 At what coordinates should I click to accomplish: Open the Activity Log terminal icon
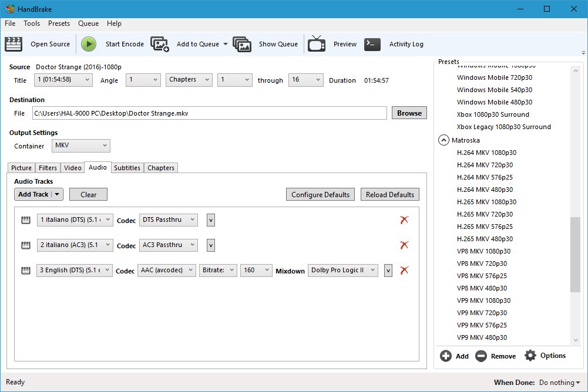tap(372, 44)
